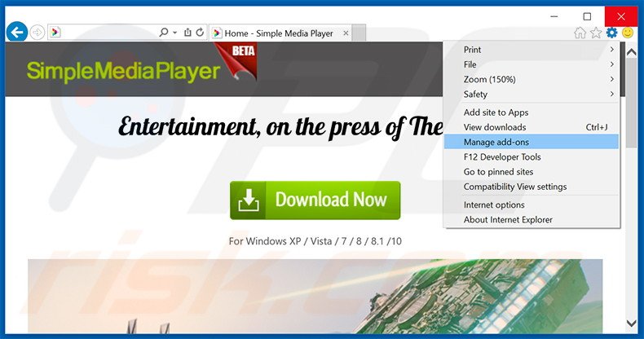Click the browser Back arrow button
The height and width of the screenshot is (339, 644).
pos(16,33)
